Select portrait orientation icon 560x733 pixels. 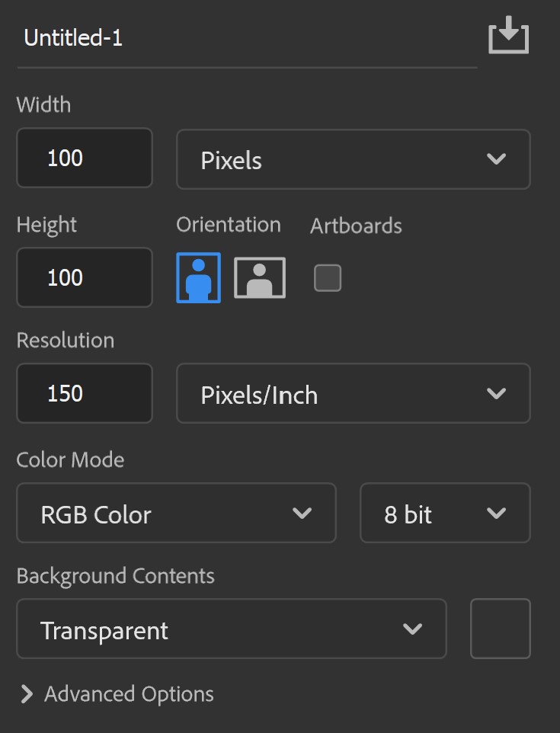pyautogui.click(x=199, y=277)
